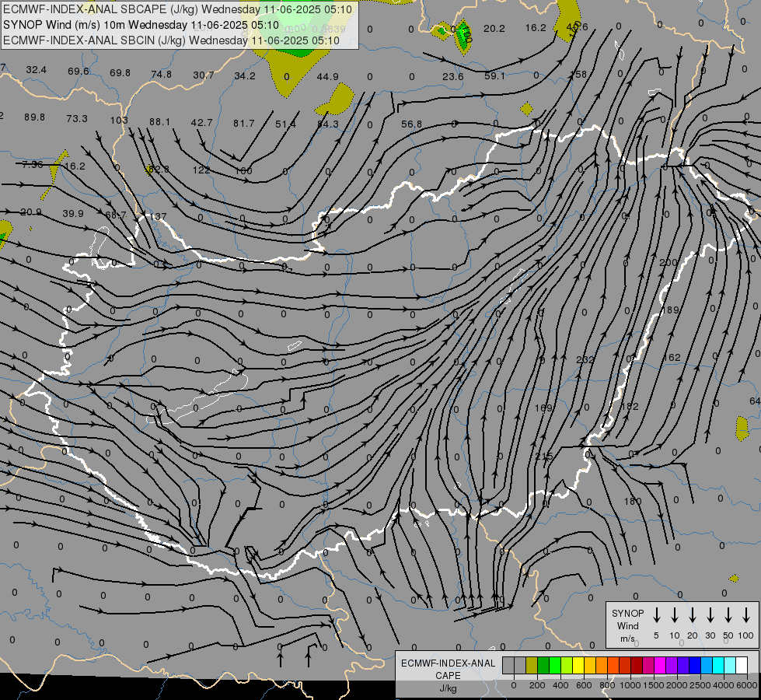Screen dimensions: 761x700
Task: Click the 20 m/s wind arrow in legend
Action: click(693, 615)
